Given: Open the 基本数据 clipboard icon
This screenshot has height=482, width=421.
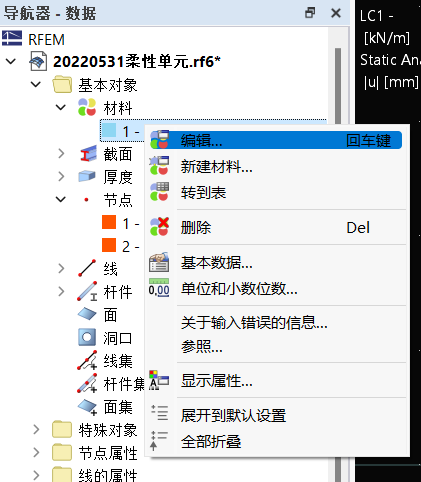Looking at the screenshot, I should [x=159, y=262].
